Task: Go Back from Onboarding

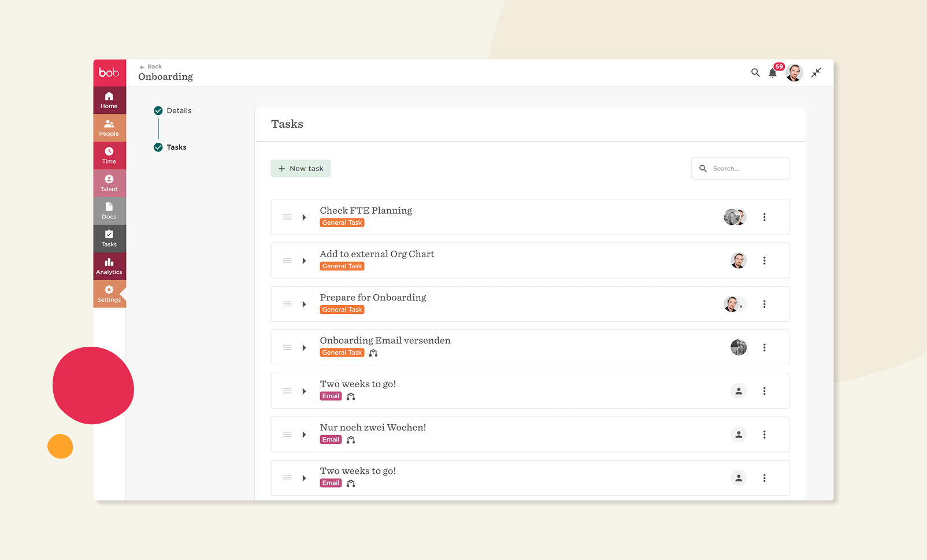Action: pos(150,66)
